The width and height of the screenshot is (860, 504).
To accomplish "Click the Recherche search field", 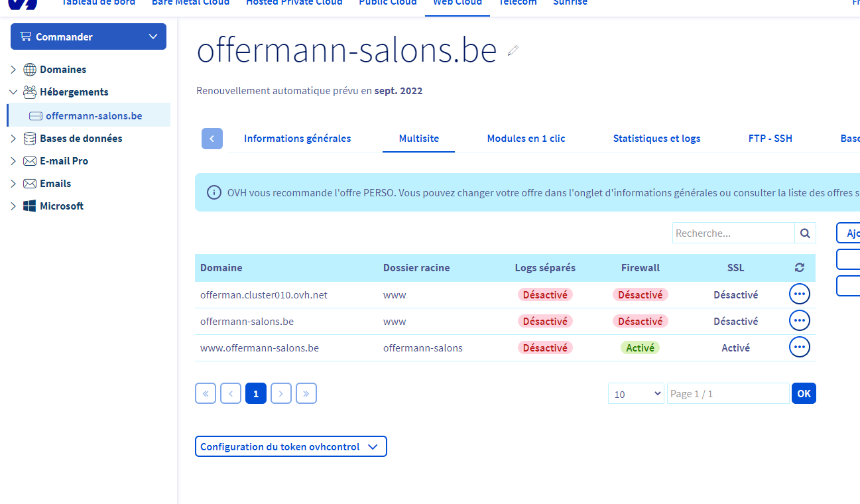I will [733, 233].
